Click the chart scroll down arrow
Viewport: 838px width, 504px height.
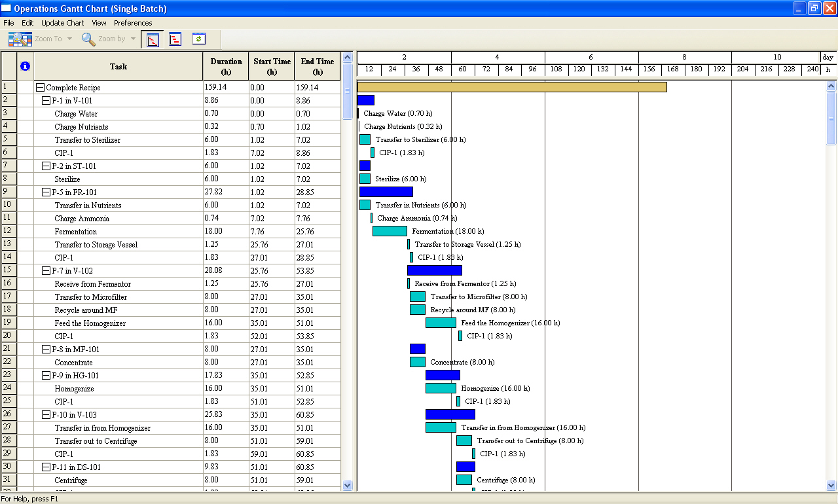(831, 485)
